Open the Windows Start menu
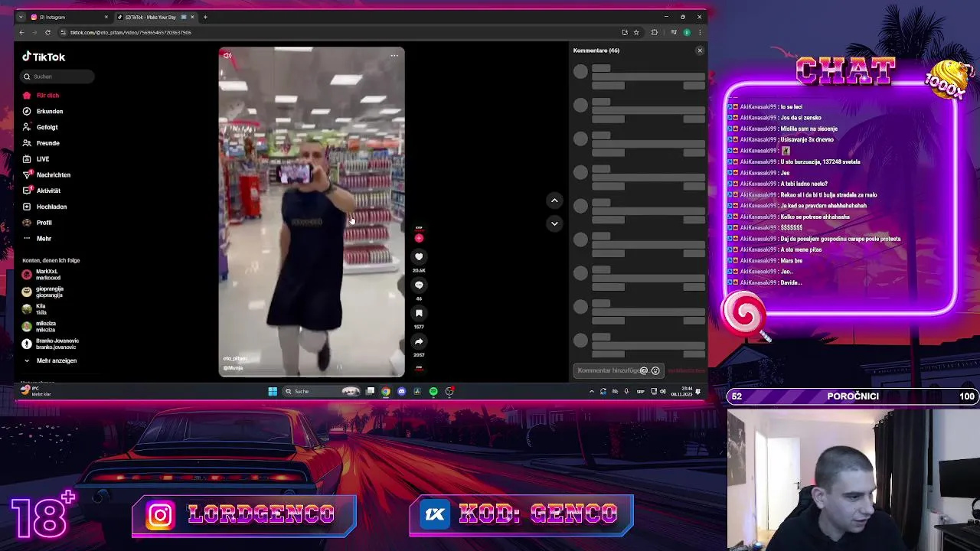Image resolution: width=980 pixels, height=551 pixels. click(273, 391)
